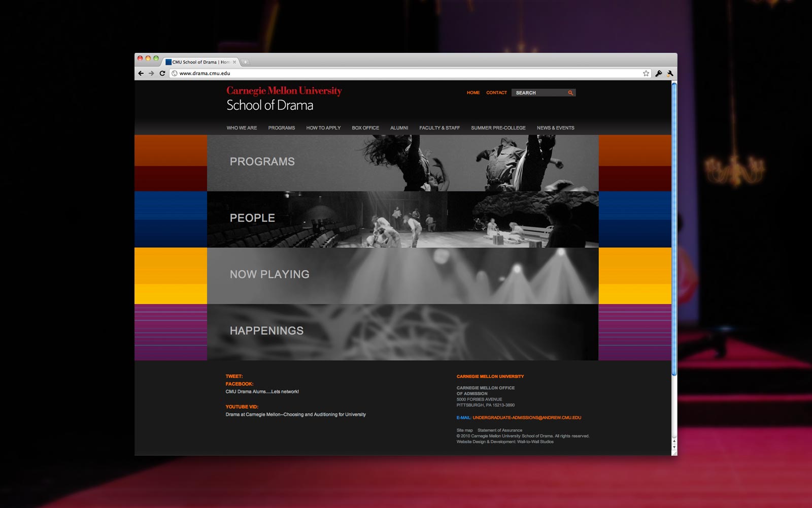Open the PEOPLE banner image

tap(402, 219)
